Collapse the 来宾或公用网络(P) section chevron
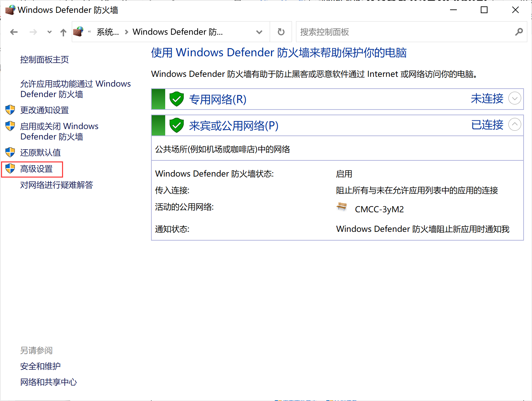The height and width of the screenshot is (401, 532). 514,124
